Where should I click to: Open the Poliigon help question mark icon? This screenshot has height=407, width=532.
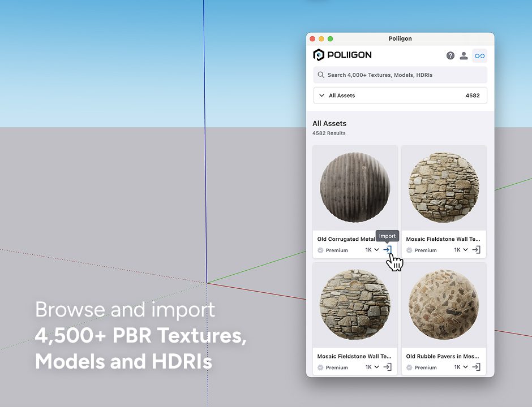(x=451, y=55)
